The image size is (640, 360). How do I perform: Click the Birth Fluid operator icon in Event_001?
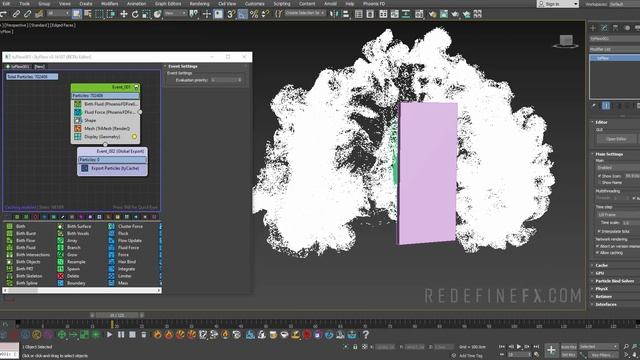pyautogui.click(x=78, y=104)
